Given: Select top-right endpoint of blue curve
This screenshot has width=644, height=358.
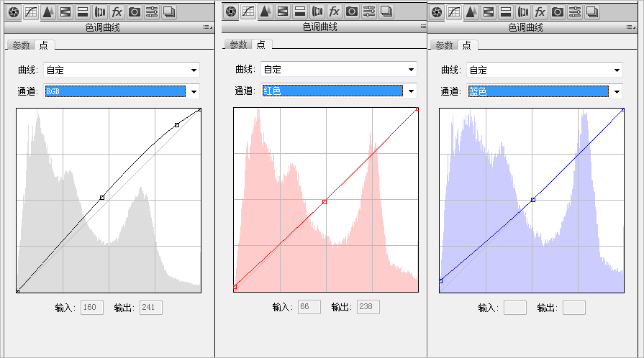Looking at the screenshot, I should (x=622, y=109).
